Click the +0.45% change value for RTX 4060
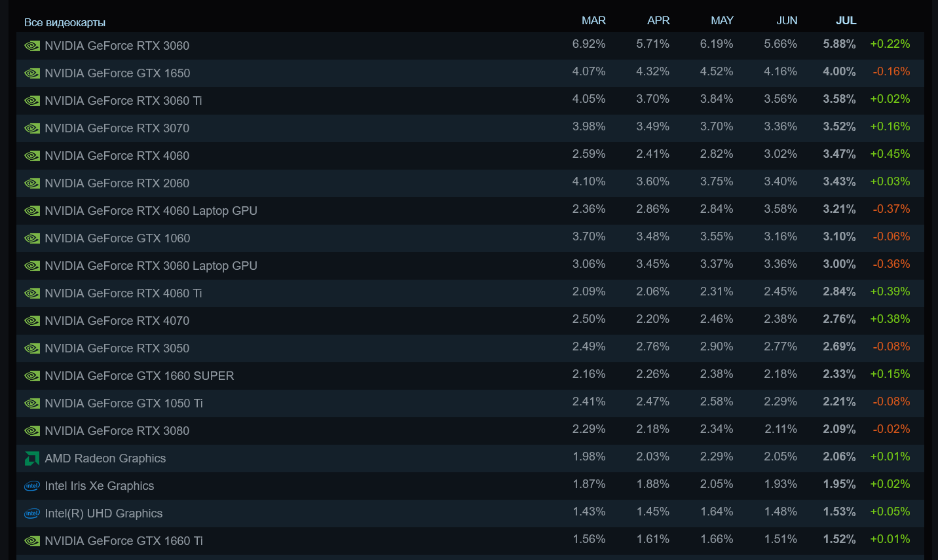Viewport: 938px width, 560px height. (890, 154)
